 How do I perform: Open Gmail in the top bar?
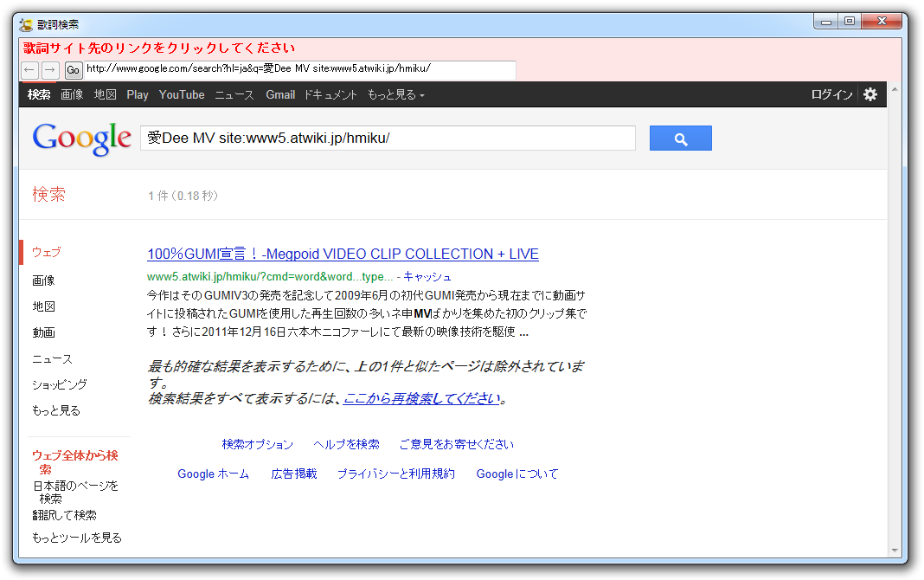point(280,95)
